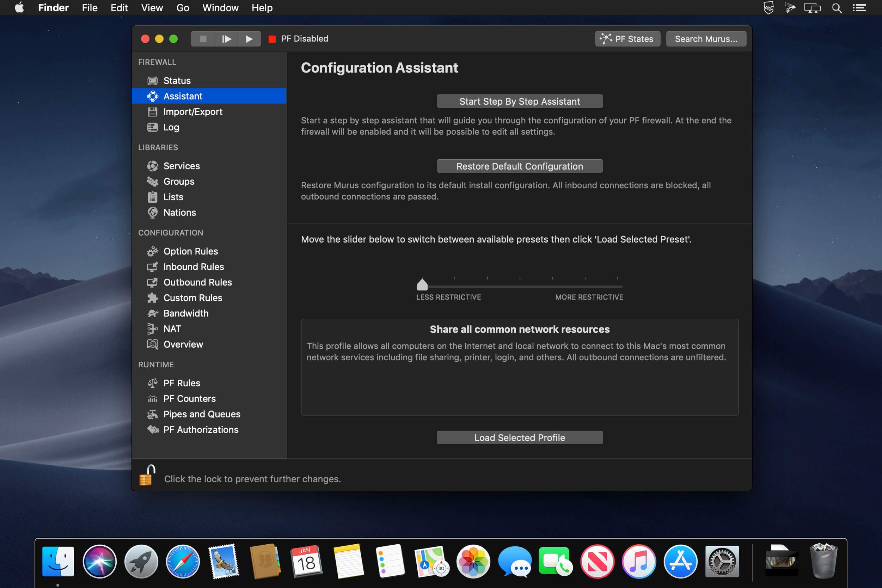Image resolution: width=882 pixels, height=588 pixels.
Task: Open the Apple menu
Action: [19, 7]
